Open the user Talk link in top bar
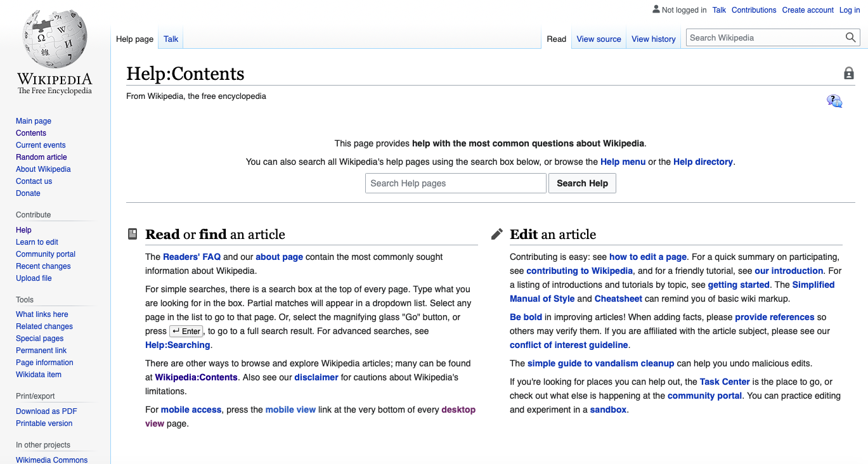This screenshot has height=464, width=868. click(x=719, y=10)
